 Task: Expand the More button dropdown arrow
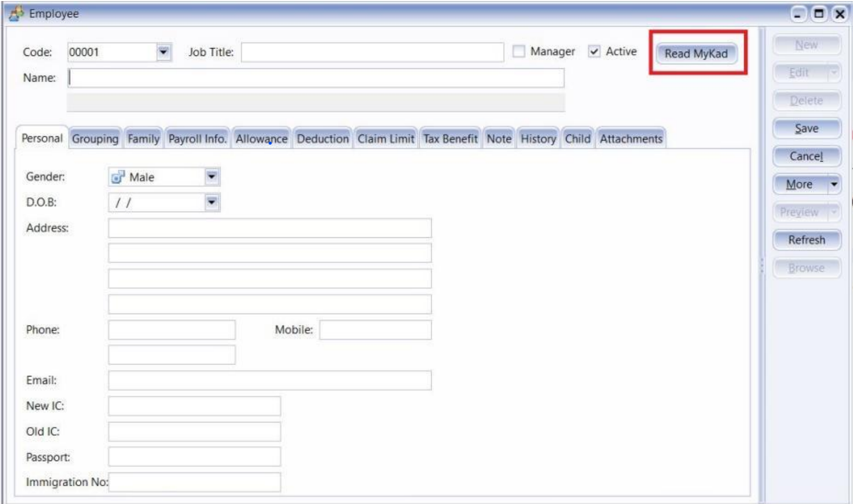(x=834, y=185)
